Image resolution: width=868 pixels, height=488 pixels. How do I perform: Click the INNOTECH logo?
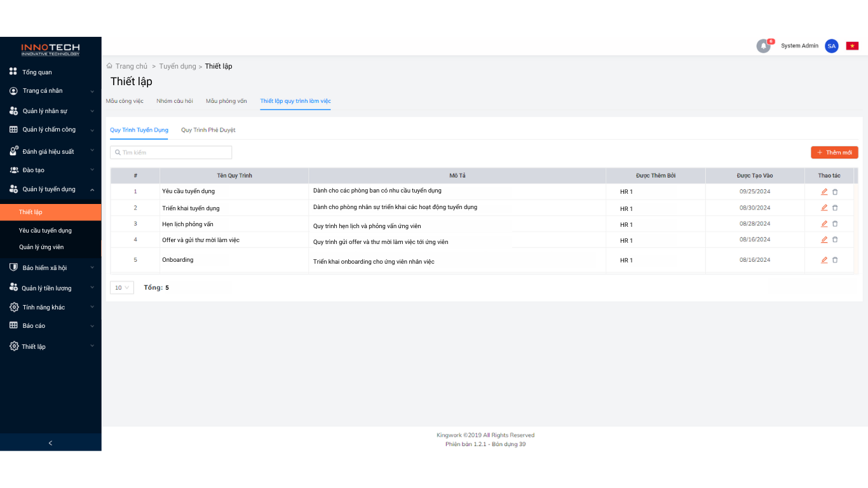[x=51, y=49]
